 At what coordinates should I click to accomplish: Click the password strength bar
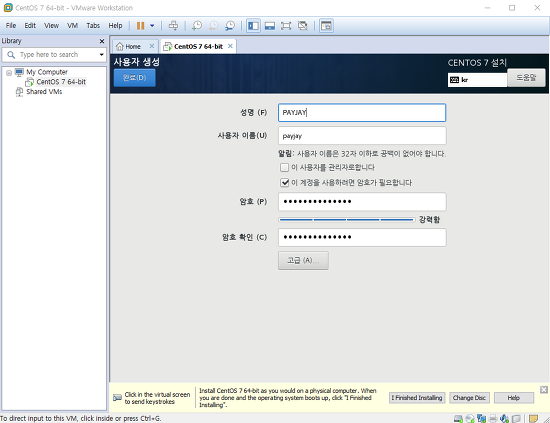point(347,220)
